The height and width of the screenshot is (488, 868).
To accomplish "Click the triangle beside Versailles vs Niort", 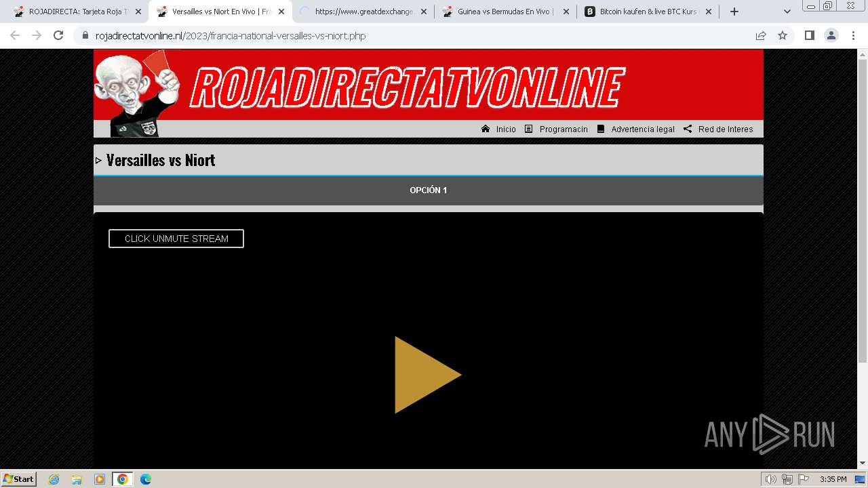I will point(98,161).
